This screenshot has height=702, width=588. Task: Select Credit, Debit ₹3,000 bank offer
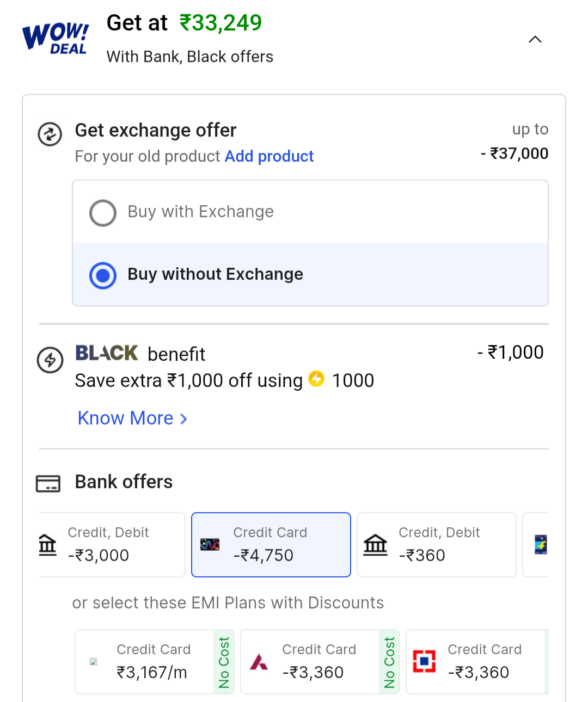pos(112,544)
